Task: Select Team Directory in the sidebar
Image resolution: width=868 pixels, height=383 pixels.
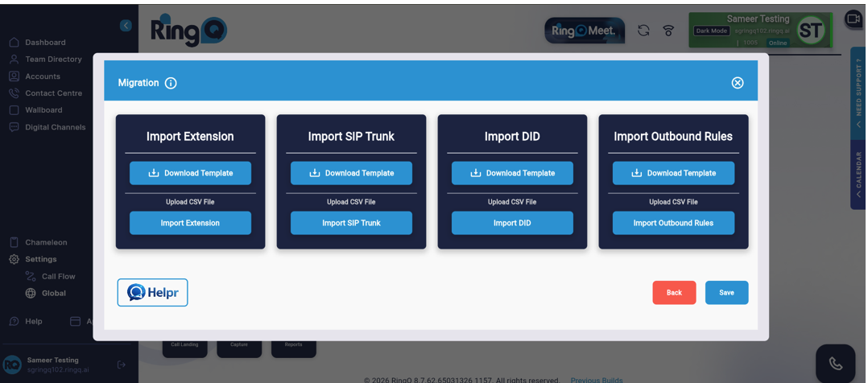Action: (54, 60)
